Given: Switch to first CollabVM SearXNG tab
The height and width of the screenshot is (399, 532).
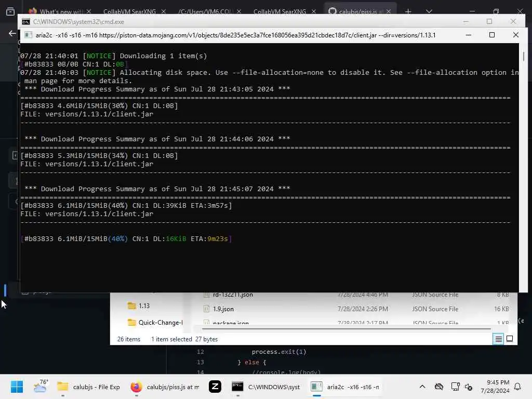Looking at the screenshot, I should 129,11.
